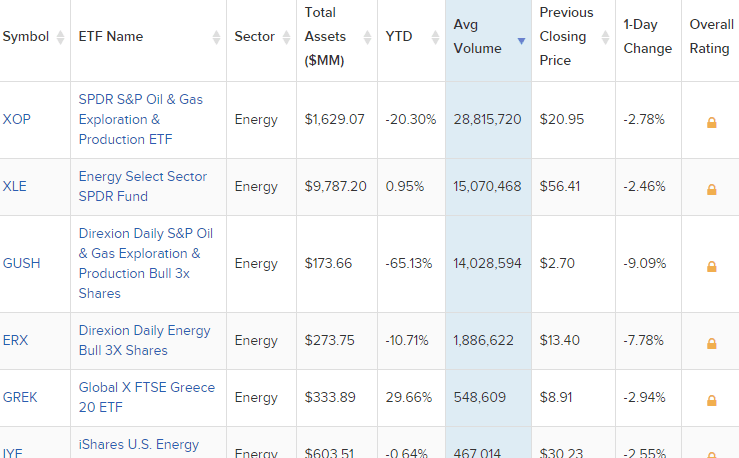Open the XOP symbol link
Viewport: 739px width, 458px height.
click(x=16, y=119)
